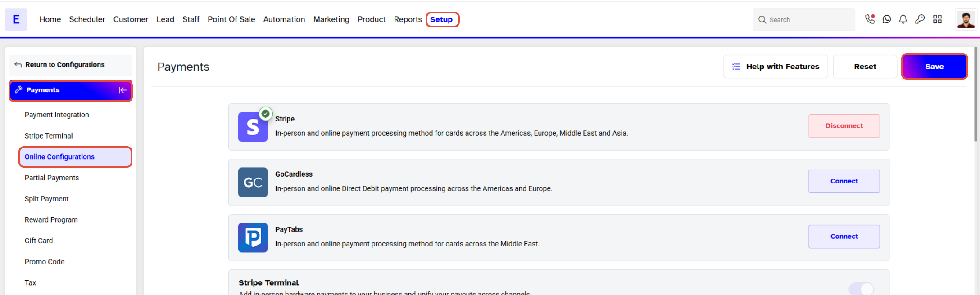Open Promo Code settings
This screenshot has width=980, height=295.
(45, 262)
